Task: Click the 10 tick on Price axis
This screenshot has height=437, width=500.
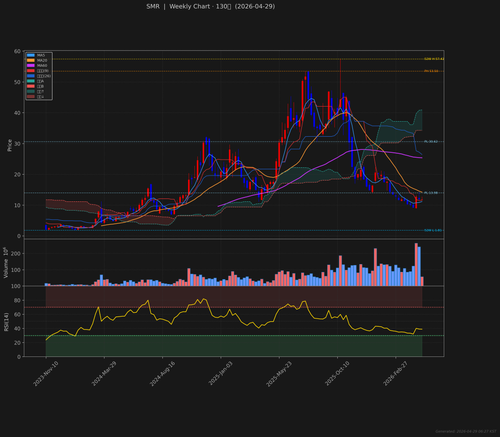Action: [x=17, y=205]
